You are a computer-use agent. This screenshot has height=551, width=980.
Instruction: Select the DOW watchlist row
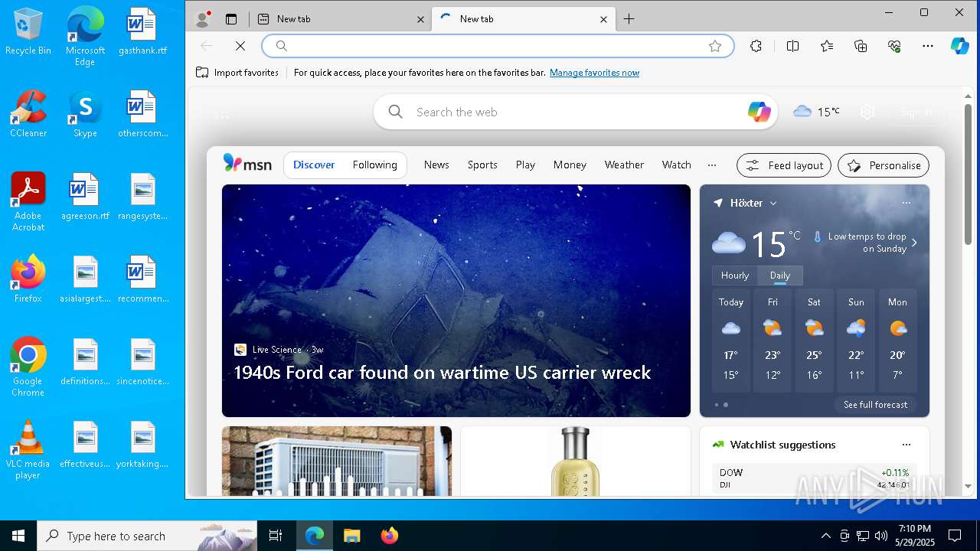point(814,478)
